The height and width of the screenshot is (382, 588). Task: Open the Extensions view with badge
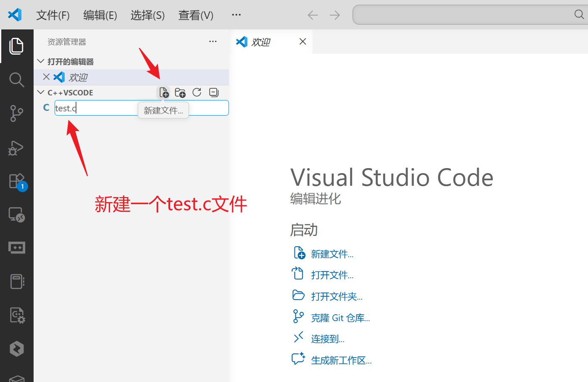18,182
